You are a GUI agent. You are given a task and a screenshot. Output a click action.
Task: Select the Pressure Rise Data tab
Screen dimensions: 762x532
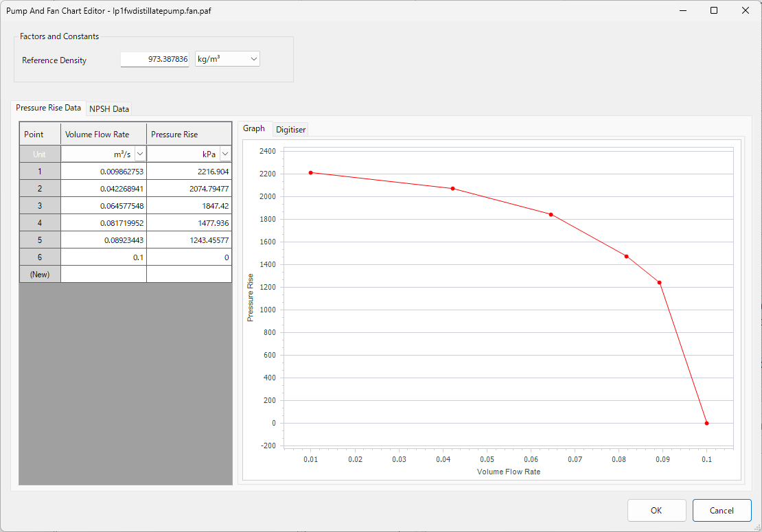49,108
